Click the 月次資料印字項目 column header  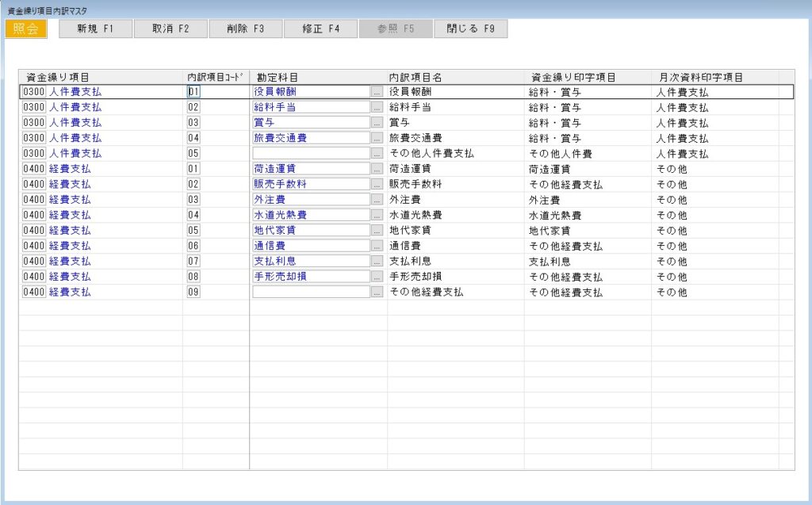(x=715, y=77)
